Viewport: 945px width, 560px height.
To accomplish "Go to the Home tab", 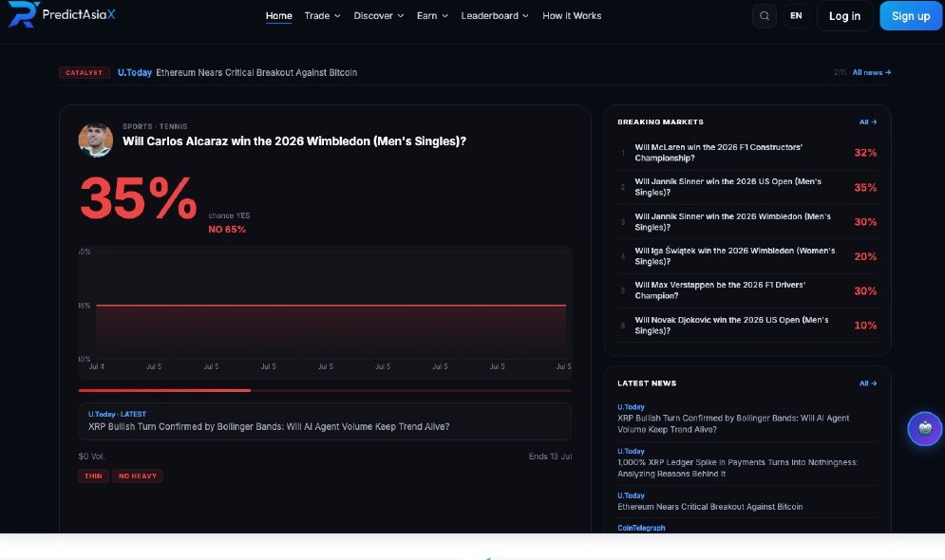I will pos(278,15).
